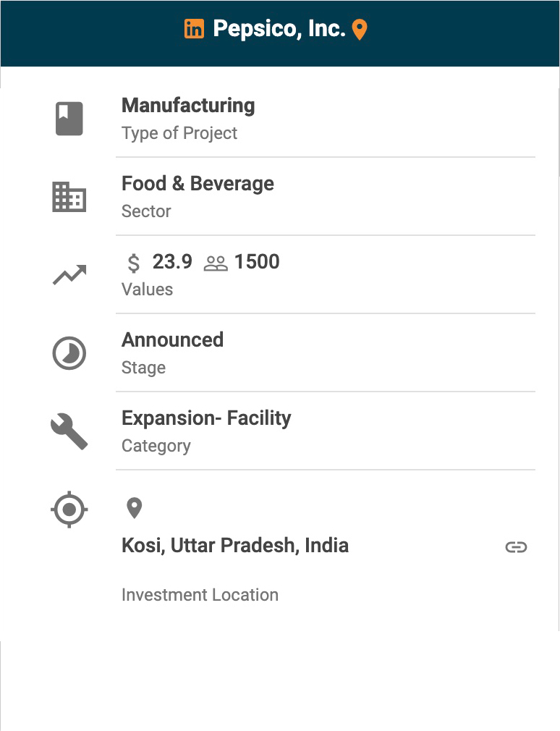Open the link icon beside Kosi location
Screen dimensions: 560x731
(x=516, y=547)
